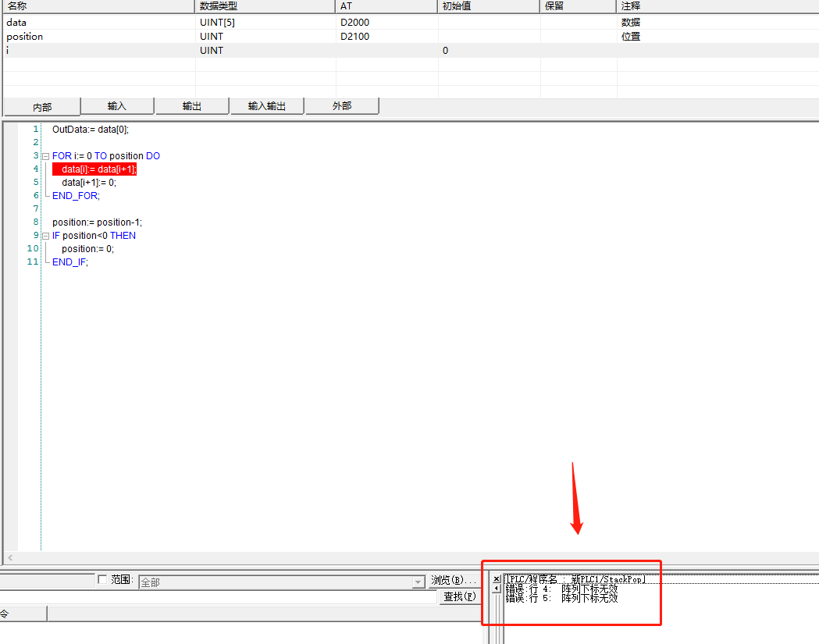Open the 全部 range dropdown
This screenshot has width=819, height=644.
pos(418,582)
